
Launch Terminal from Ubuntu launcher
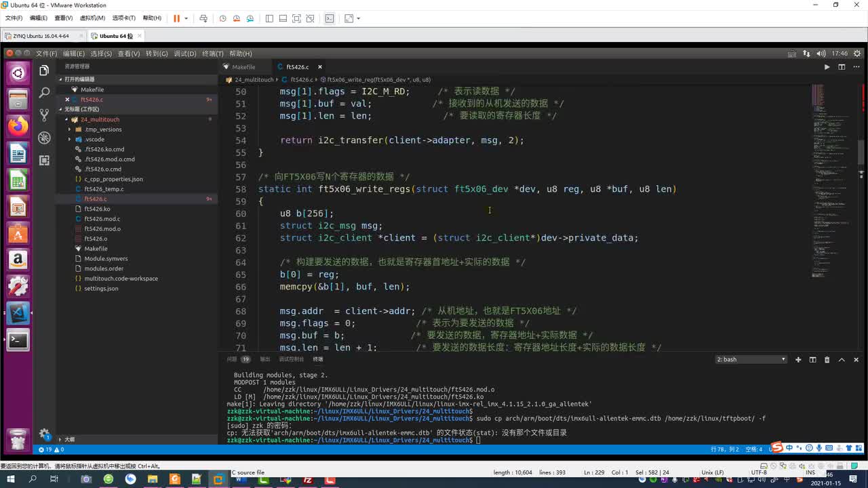pos(18,340)
